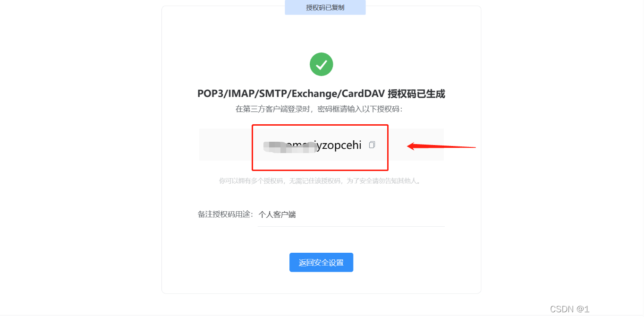Dismiss the 授权码已复制 toast notification
Viewport: 644px width, 317px height.
point(325,8)
